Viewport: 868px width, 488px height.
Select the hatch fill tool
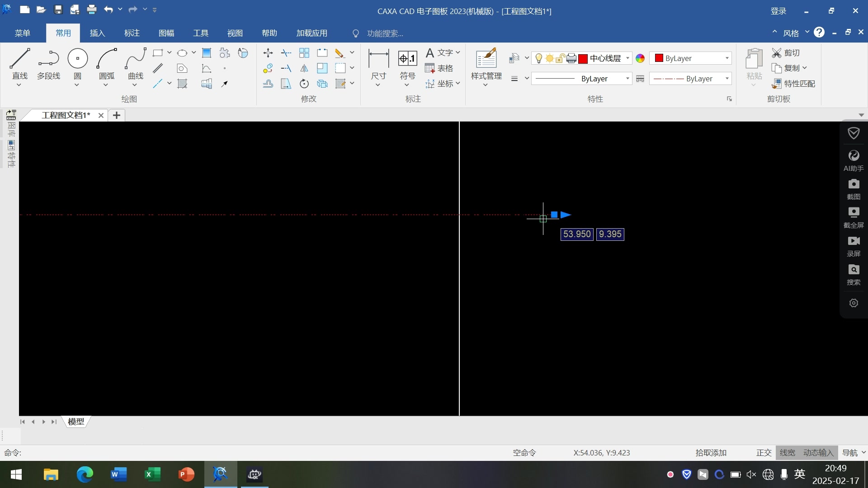click(x=182, y=84)
